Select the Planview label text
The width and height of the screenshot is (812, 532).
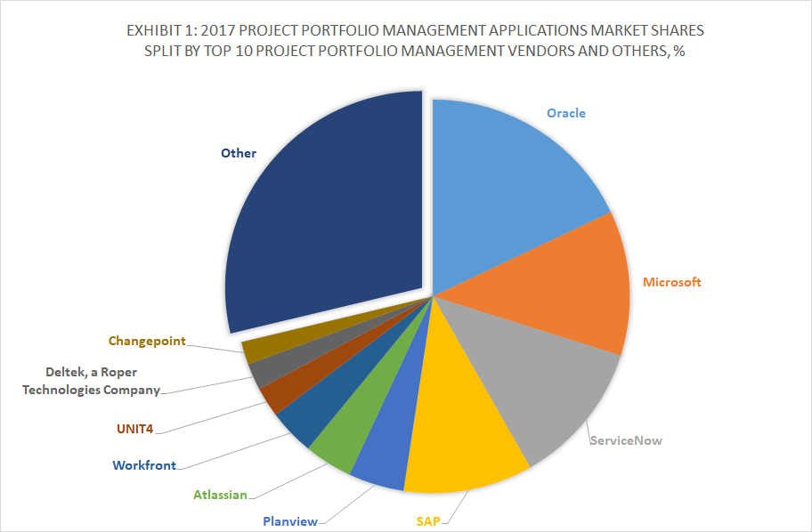click(290, 522)
